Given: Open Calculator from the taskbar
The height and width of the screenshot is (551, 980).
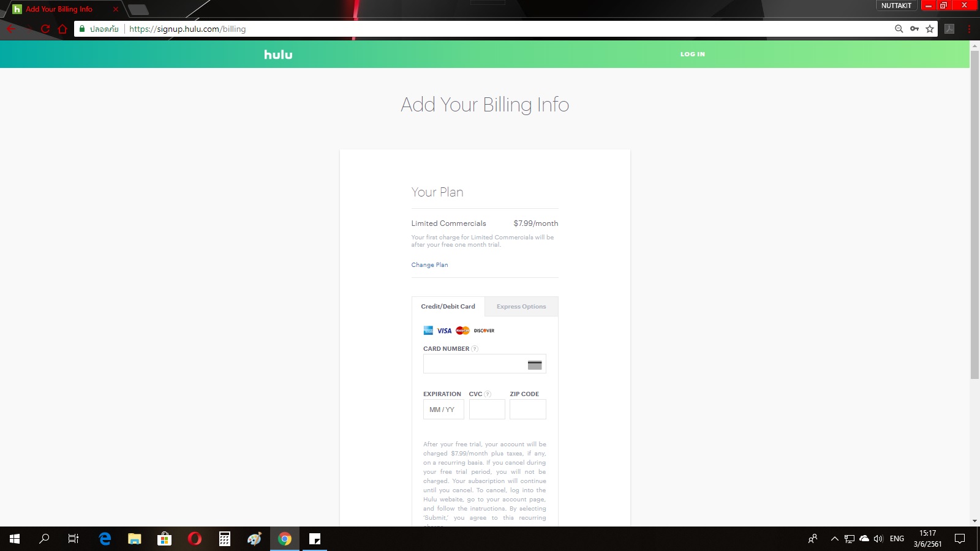Looking at the screenshot, I should 225,539.
